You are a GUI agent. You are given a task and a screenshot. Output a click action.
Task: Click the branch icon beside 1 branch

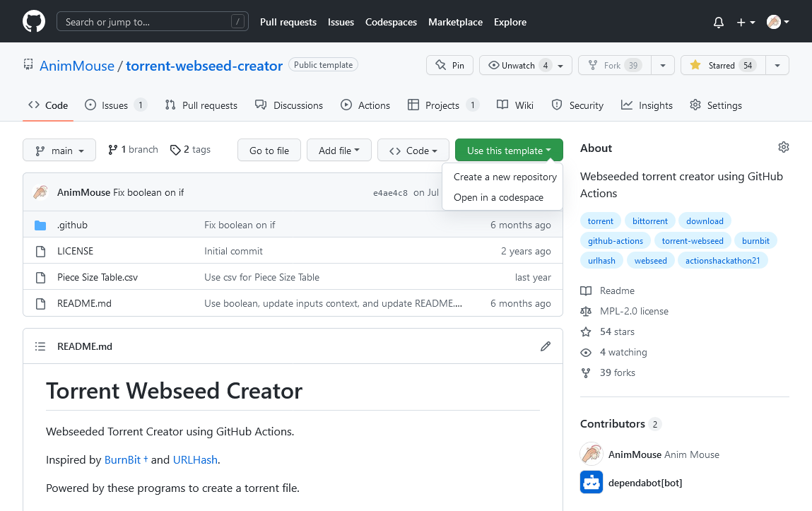coord(112,150)
